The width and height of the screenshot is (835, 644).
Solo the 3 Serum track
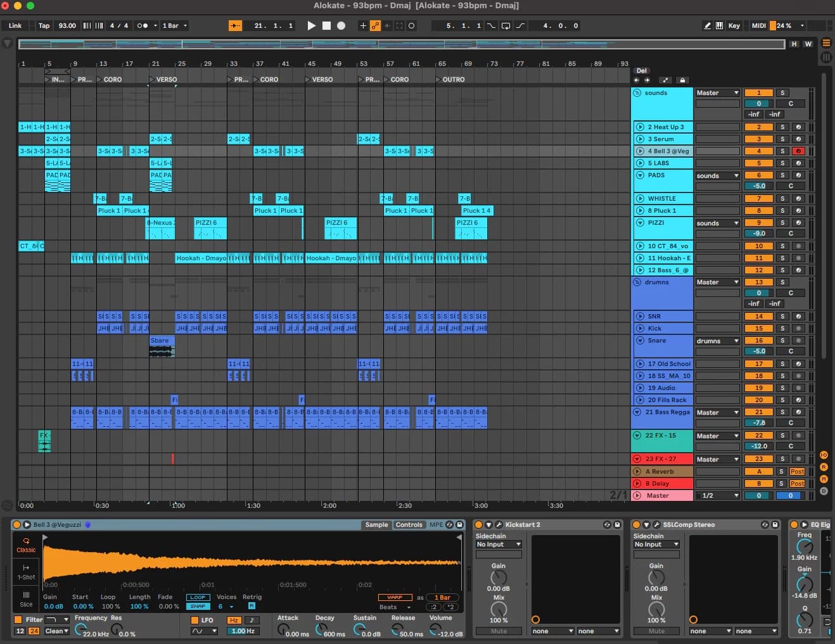click(x=782, y=139)
